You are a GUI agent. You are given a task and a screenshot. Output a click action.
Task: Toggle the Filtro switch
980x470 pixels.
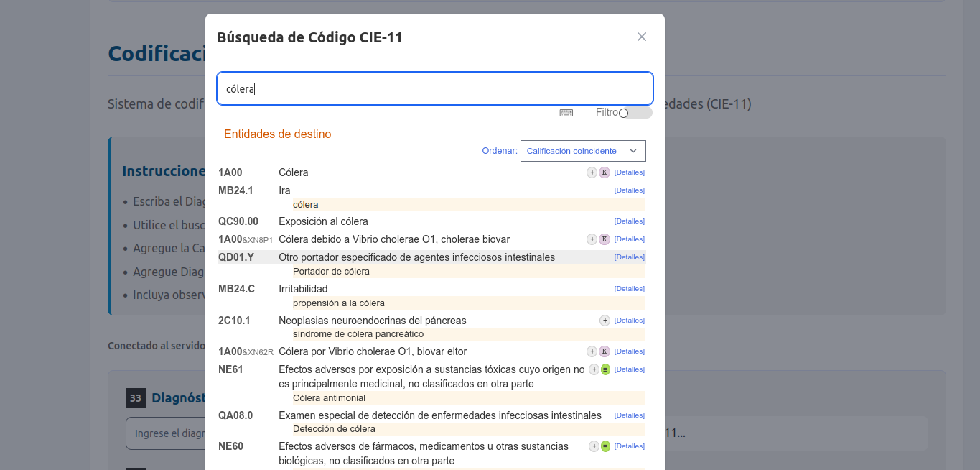click(x=635, y=113)
